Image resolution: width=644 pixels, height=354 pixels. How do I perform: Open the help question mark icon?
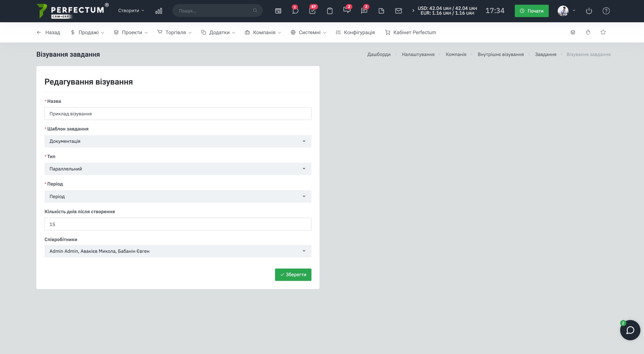coord(606,11)
